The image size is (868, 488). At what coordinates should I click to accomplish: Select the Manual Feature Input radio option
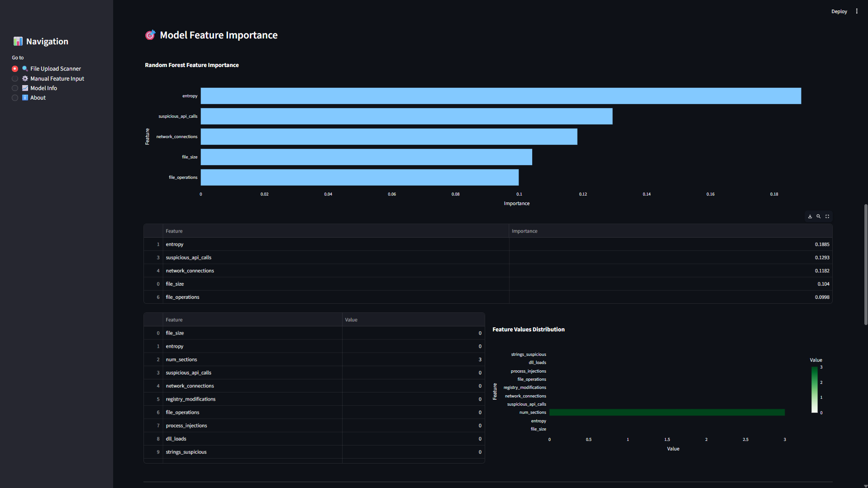(x=15, y=79)
